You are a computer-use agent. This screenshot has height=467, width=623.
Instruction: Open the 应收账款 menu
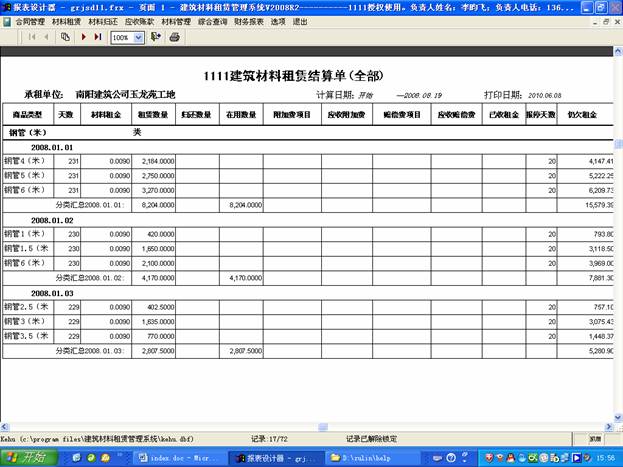click(139, 20)
